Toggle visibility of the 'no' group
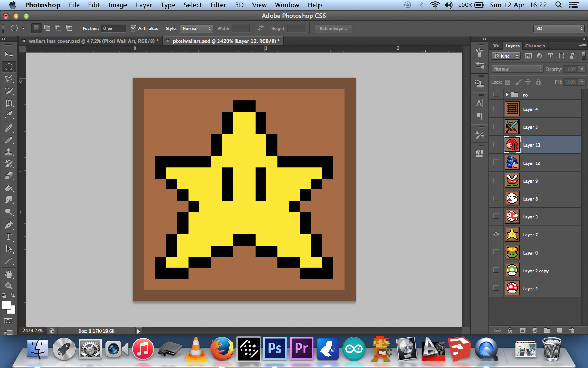588x368 pixels. pyautogui.click(x=496, y=94)
